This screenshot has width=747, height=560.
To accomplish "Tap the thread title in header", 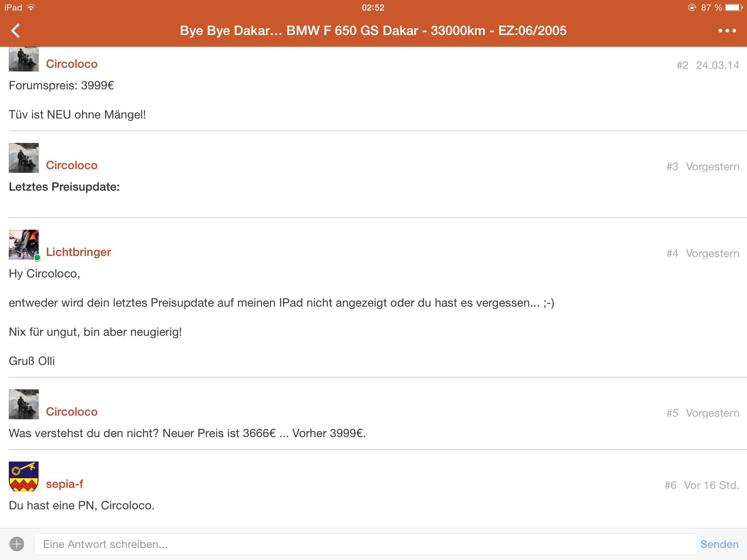I will [x=373, y=31].
